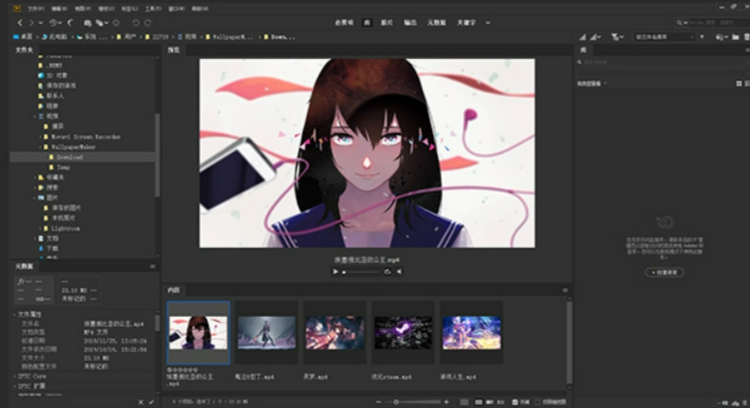The height and width of the screenshot is (408, 750).
Task: Toggle ascending sort order arrow
Action: pyautogui.click(x=702, y=37)
